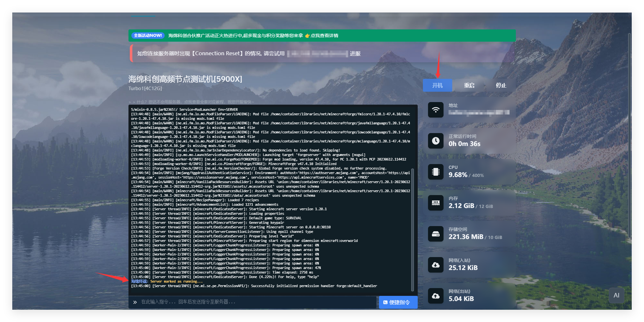Click the memory RAM icon

tap(435, 203)
